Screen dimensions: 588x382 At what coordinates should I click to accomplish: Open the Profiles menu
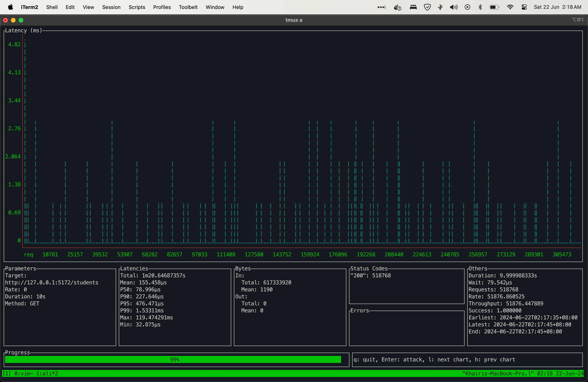(x=162, y=7)
